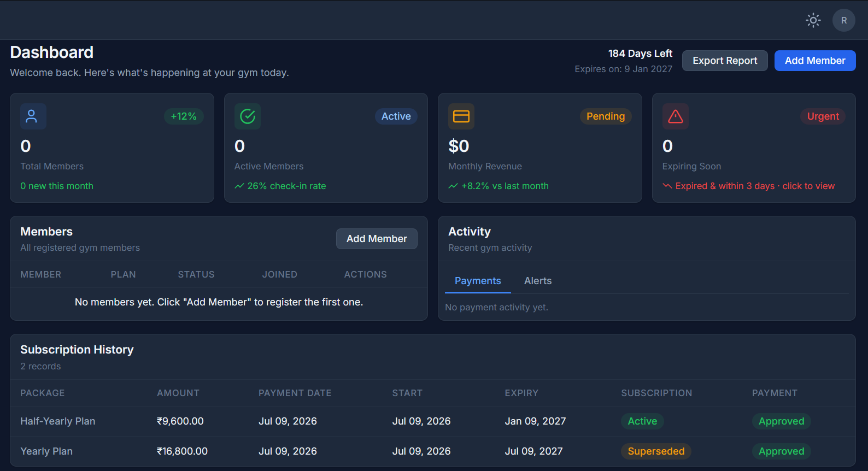The image size is (868, 471).
Task: Switch to the Payments tab
Action: 478,281
